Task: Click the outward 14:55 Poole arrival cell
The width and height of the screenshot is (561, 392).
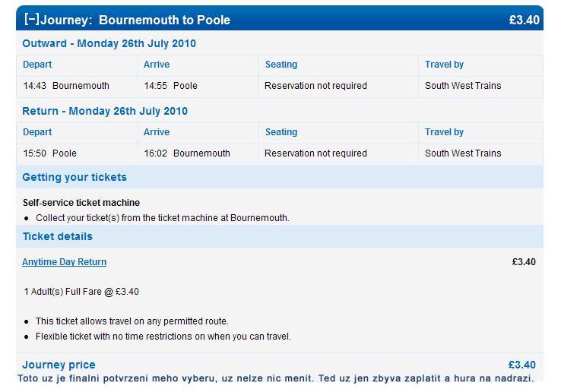Action: point(198,86)
